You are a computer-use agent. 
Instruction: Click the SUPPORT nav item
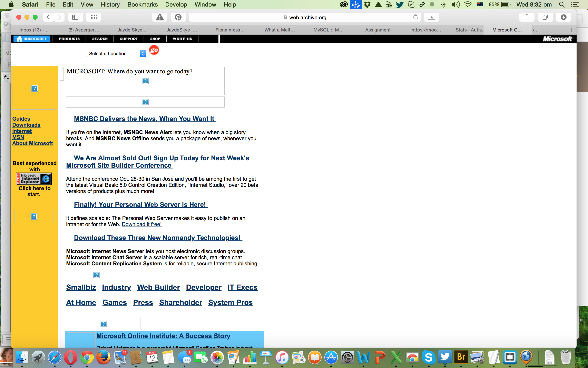[129, 39]
